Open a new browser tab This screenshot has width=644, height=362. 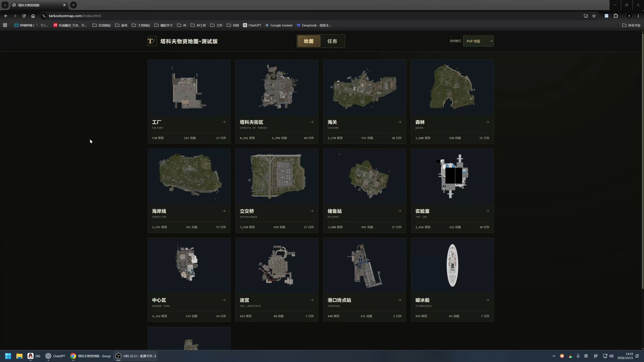click(73, 5)
